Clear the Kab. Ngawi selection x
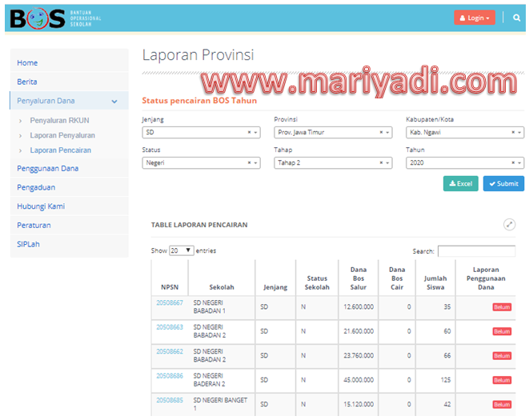Screen dimensions: 529x420 point(513,132)
